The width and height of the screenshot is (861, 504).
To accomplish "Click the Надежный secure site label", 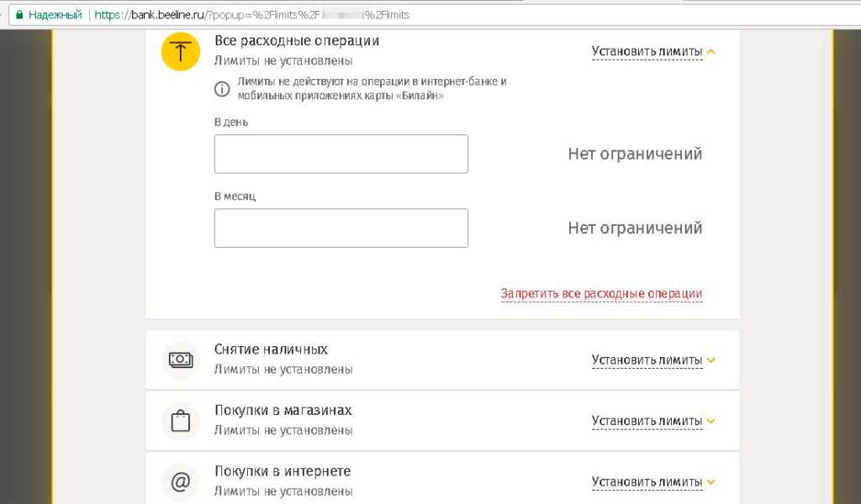I will 55,15.
